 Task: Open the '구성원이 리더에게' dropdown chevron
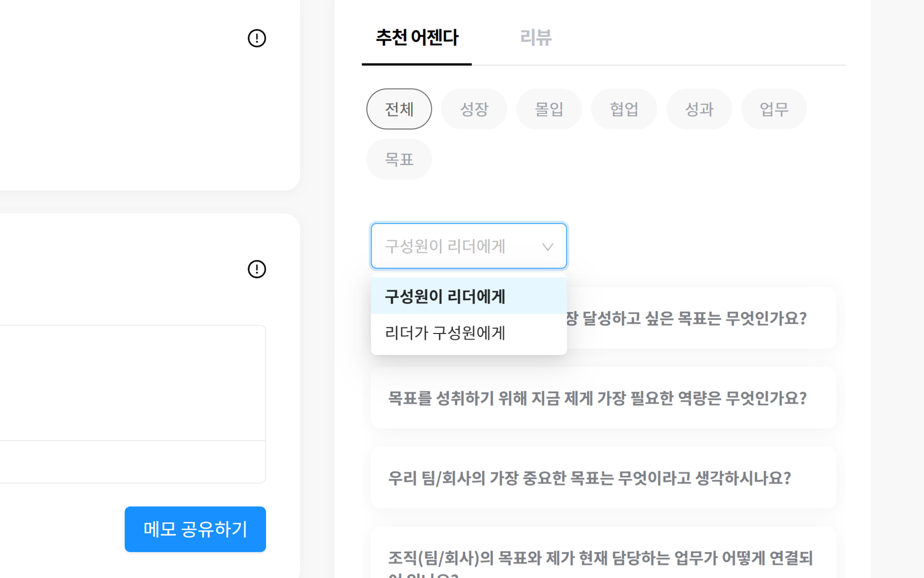coord(548,246)
